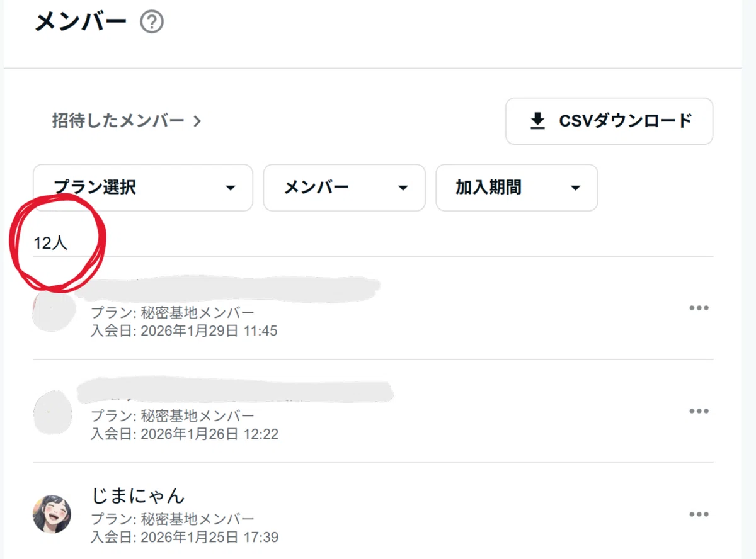The width and height of the screenshot is (756, 559).
Task: Click the CSVダウンロード button
Action: 609,121
